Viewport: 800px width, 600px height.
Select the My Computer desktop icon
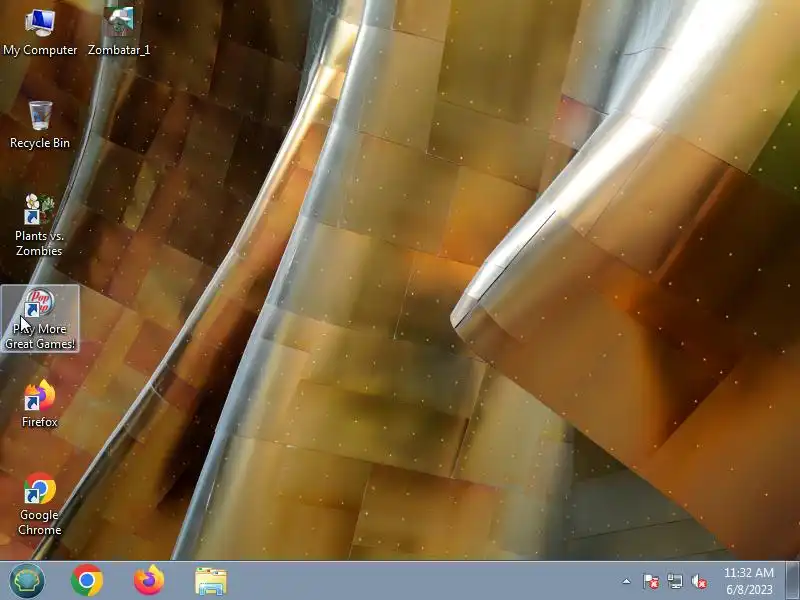coord(40,32)
